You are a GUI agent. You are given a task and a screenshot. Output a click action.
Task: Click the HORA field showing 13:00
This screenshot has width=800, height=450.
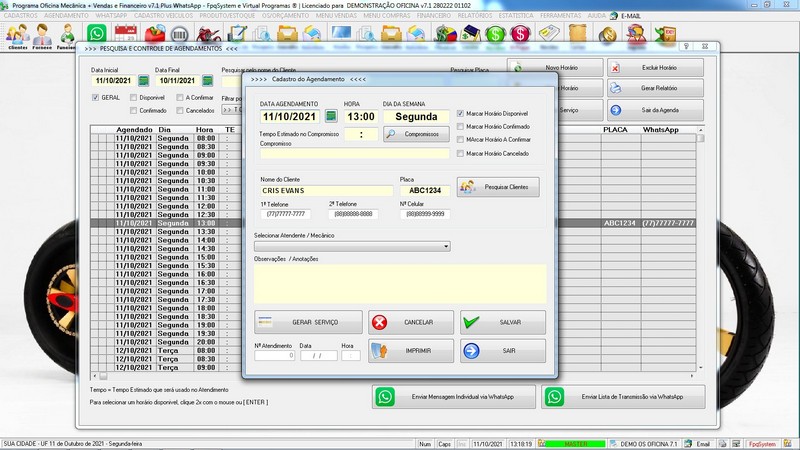tap(361, 117)
